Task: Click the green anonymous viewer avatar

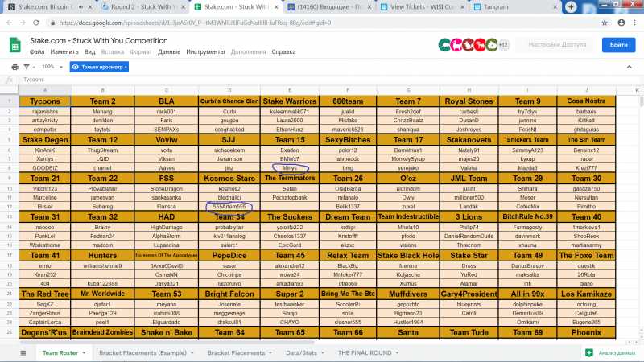Action: coord(492,45)
